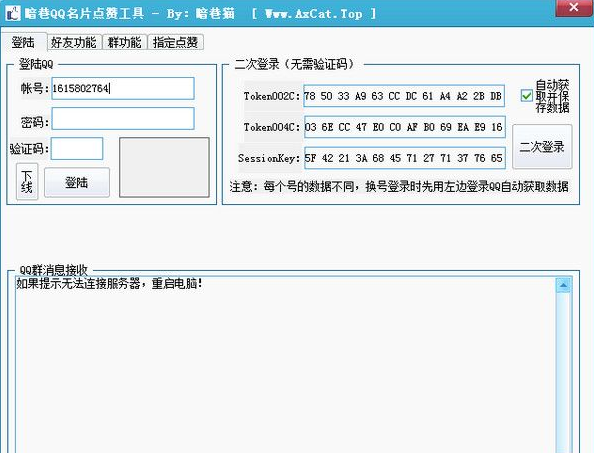594x453 pixels.
Task: Click the SessionKey value field
Action: [404, 158]
